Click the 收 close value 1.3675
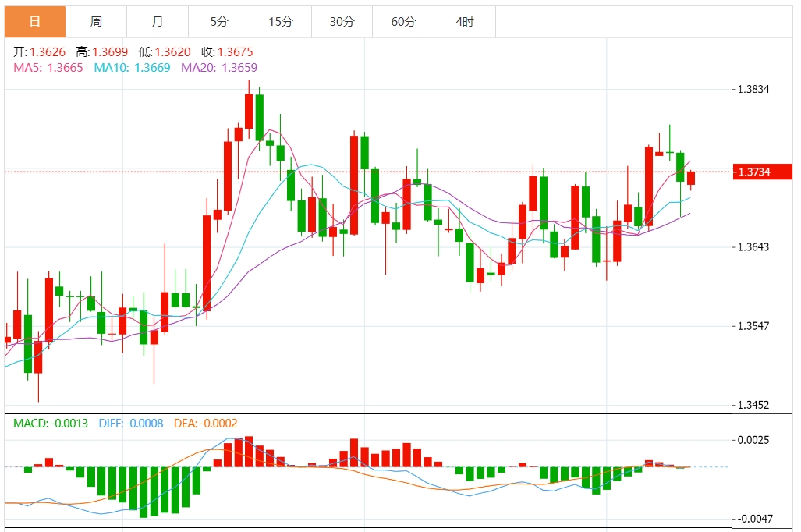 [235, 52]
